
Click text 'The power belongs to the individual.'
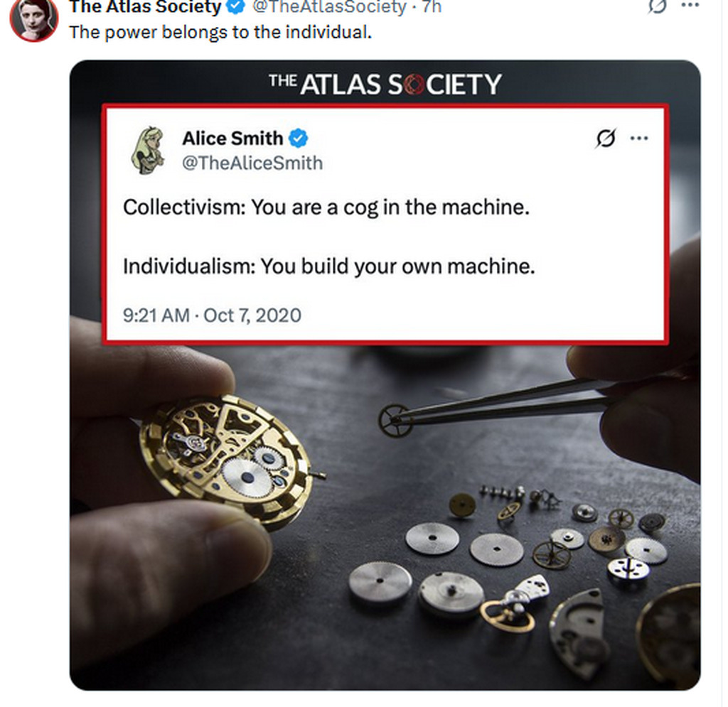(220, 33)
